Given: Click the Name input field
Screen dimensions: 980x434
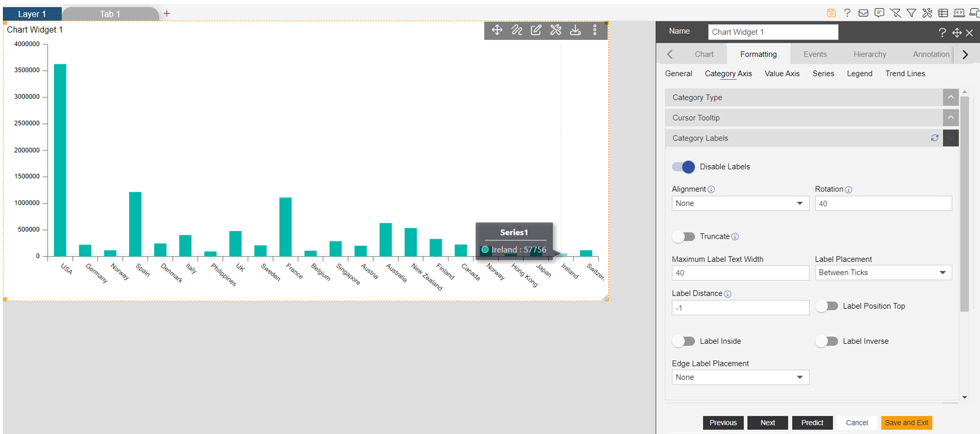Looking at the screenshot, I should (x=773, y=32).
